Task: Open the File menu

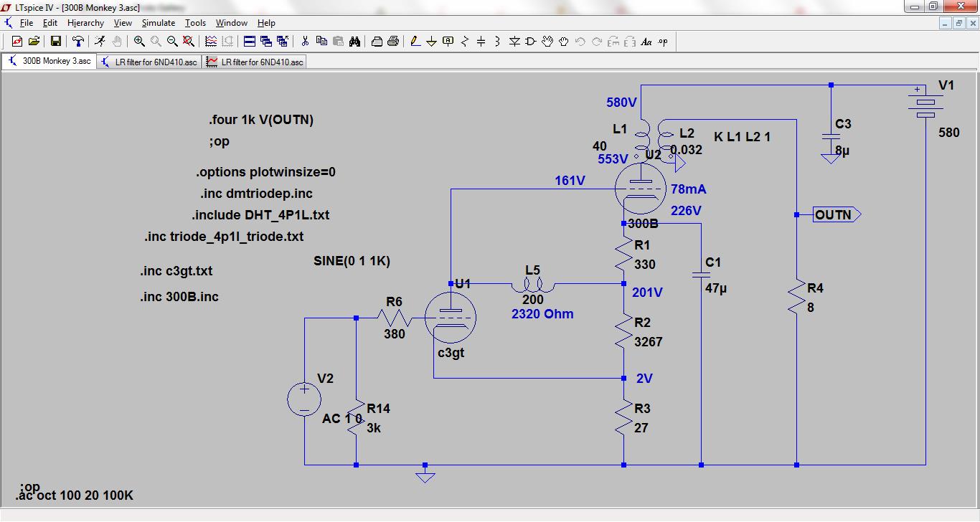Action: pyautogui.click(x=27, y=23)
